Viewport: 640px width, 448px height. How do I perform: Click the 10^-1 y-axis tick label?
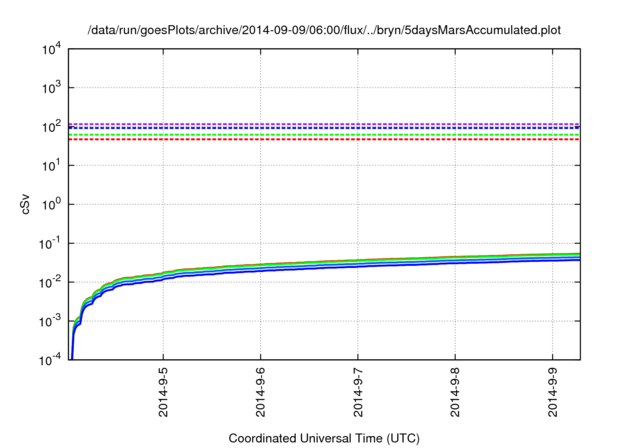tap(50, 243)
